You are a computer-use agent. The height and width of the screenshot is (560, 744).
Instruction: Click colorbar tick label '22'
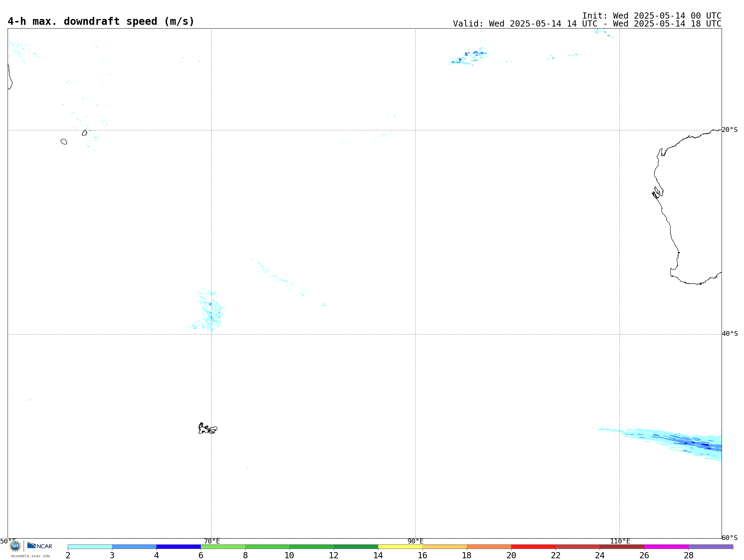556,555
